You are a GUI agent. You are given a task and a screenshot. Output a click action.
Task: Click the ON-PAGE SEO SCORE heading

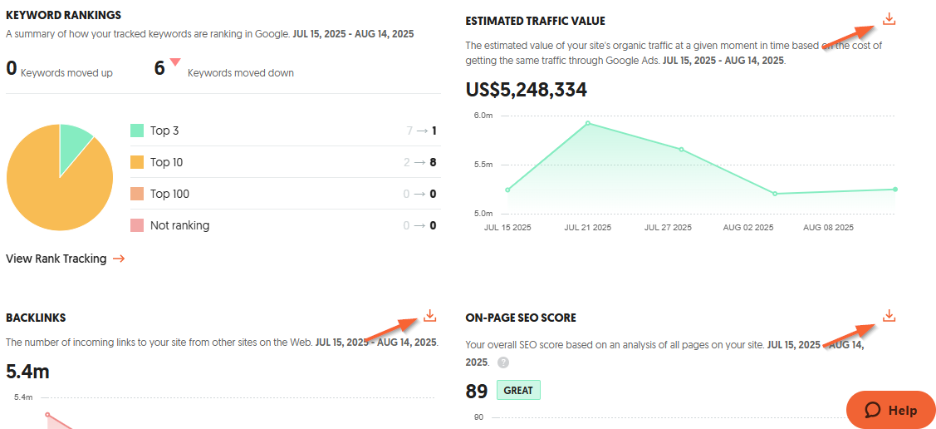coord(521,318)
